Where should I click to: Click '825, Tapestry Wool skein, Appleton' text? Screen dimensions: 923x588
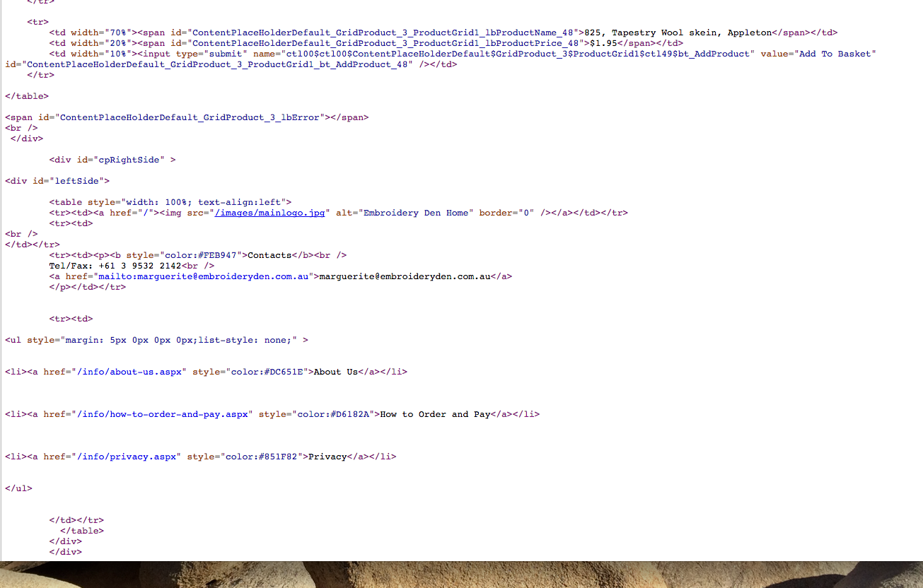pos(678,33)
